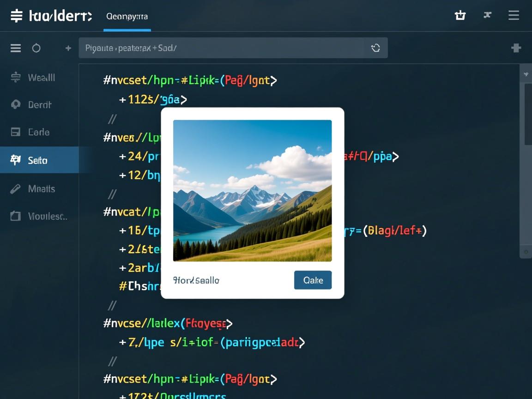Select the highlighted Seito sidebar entry
This screenshot has height=399, width=532.
click(38, 160)
